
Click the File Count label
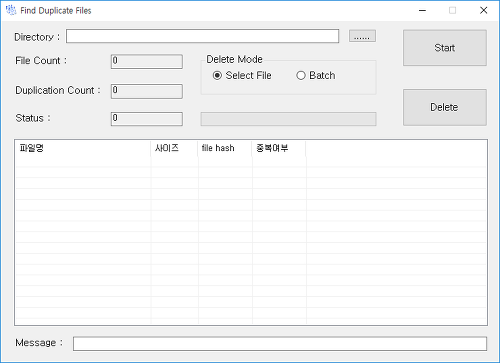[41, 61]
